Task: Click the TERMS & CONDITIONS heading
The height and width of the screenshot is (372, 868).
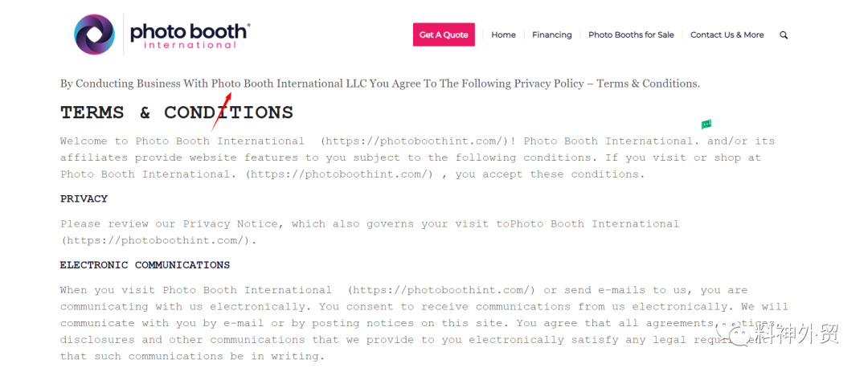Action: pyautogui.click(x=177, y=112)
